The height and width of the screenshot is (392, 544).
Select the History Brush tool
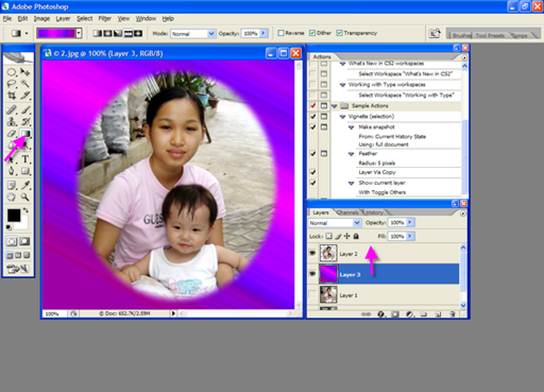pyautogui.click(x=25, y=122)
